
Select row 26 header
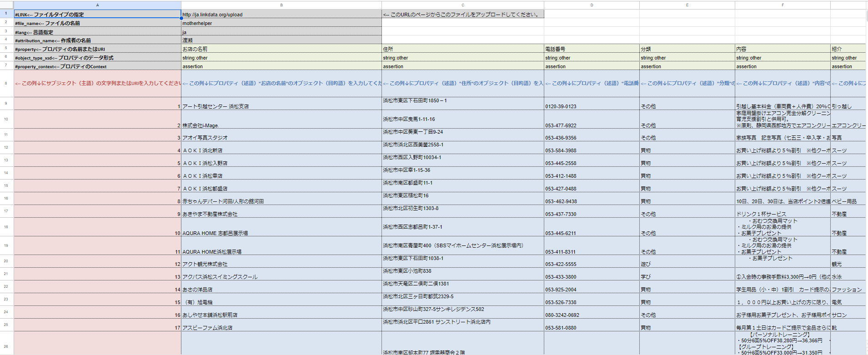pyautogui.click(x=6, y=346)
